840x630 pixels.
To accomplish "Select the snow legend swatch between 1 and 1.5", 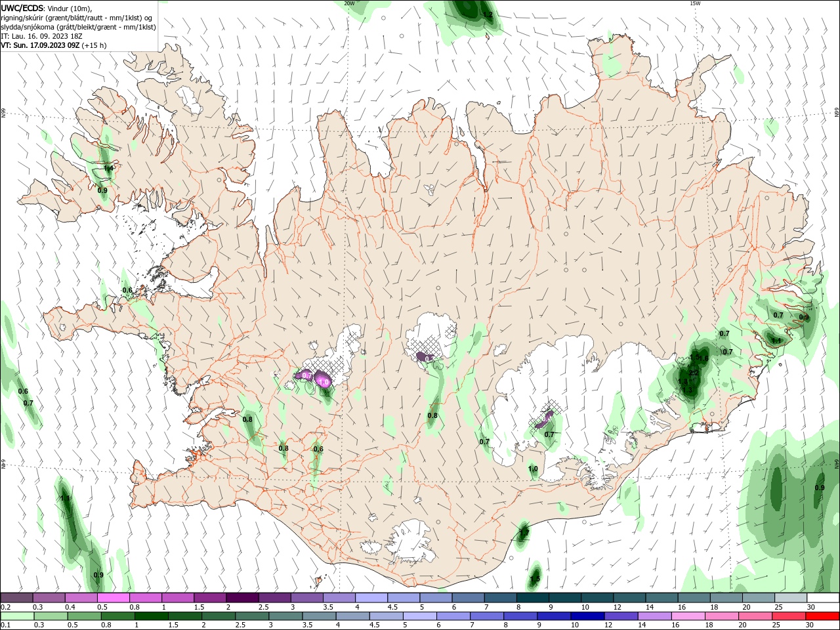I will coord(178,598).
